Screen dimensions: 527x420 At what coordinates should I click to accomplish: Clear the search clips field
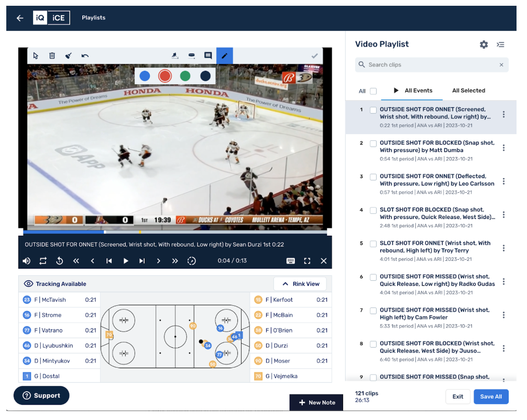pyautogui.click(x=501, y=65)
